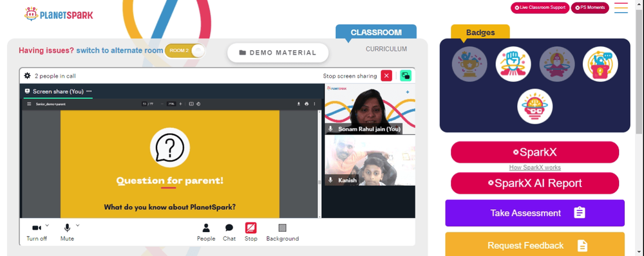Print the shared PDF document

click(307, 104)
